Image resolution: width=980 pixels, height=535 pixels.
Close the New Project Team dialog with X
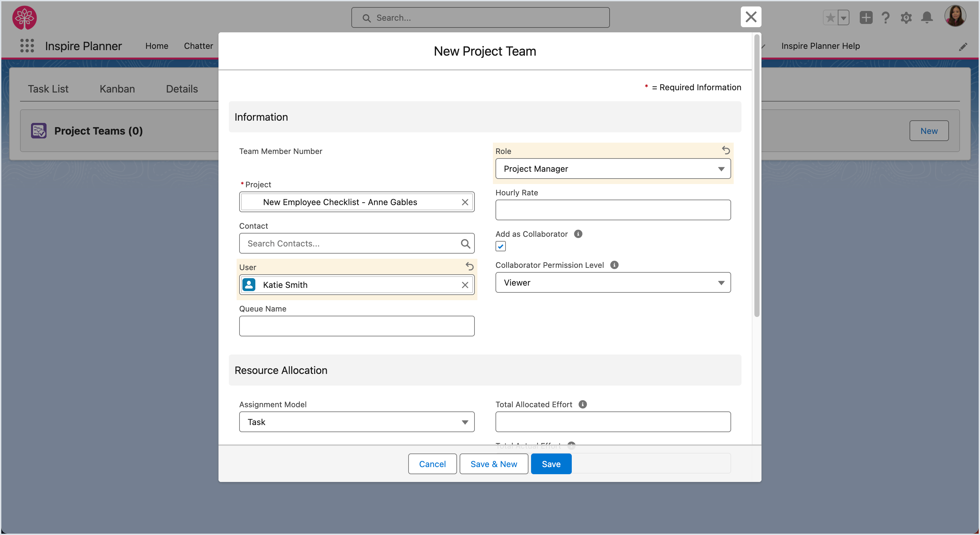pos(751,17)
